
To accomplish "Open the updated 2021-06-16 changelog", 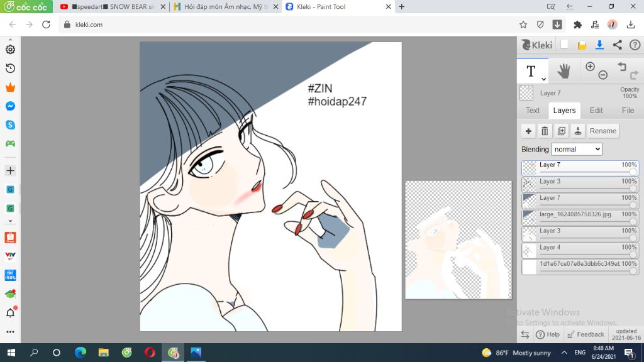I will 626,334.
